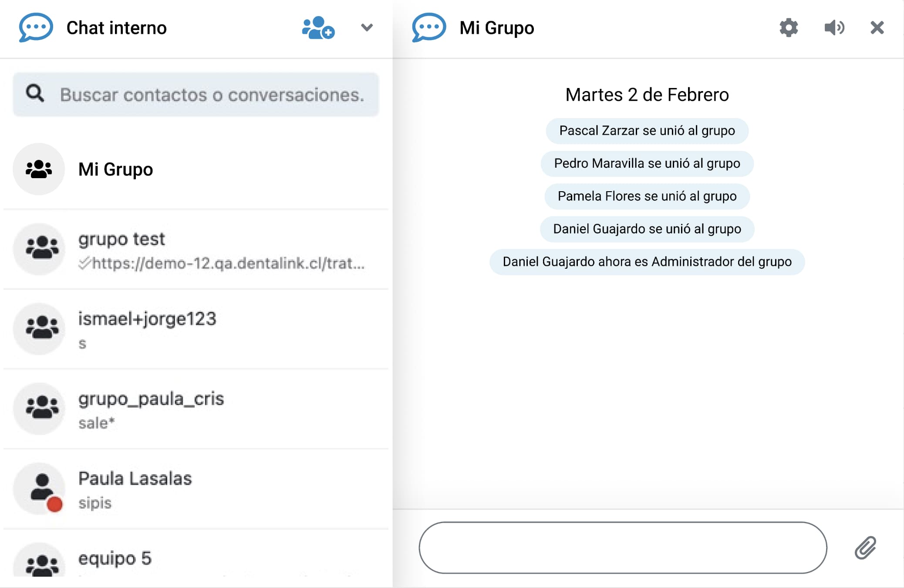Click the grupo test group avatar icon
Screen dimensions: 904x588
click(39, 249)
